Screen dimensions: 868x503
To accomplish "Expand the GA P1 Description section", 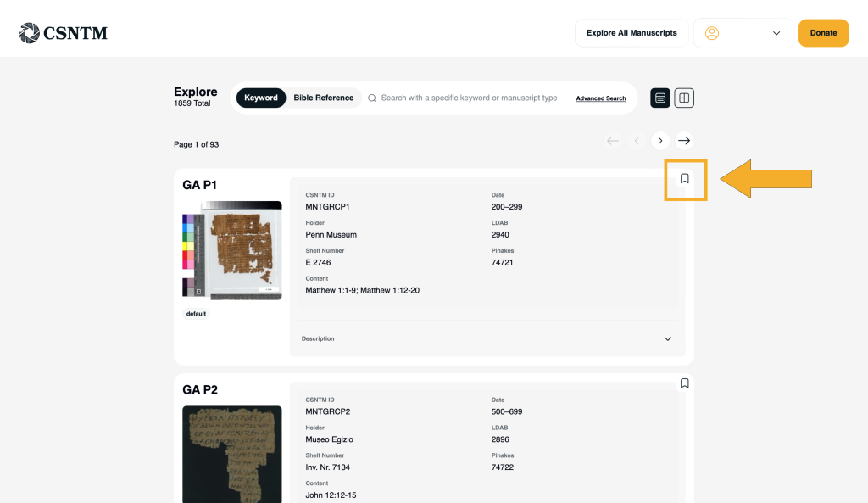I will [x=667, y=339].
